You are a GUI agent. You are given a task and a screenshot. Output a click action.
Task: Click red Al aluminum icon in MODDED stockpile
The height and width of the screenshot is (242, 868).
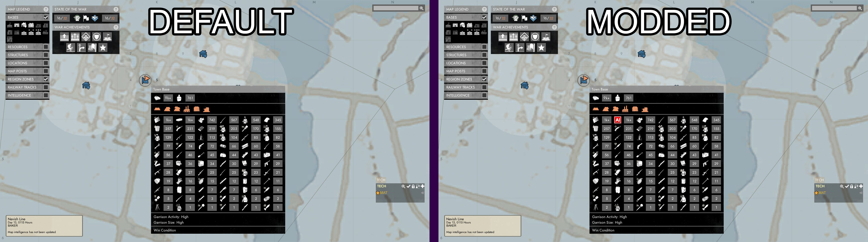click(x=617, y=120)
